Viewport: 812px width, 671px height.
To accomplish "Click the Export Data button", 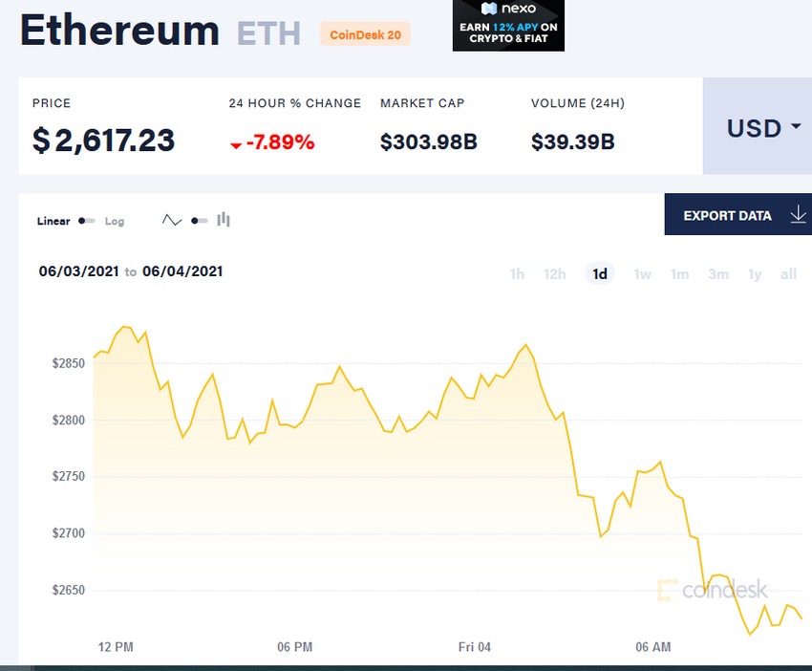I will 727,215.
